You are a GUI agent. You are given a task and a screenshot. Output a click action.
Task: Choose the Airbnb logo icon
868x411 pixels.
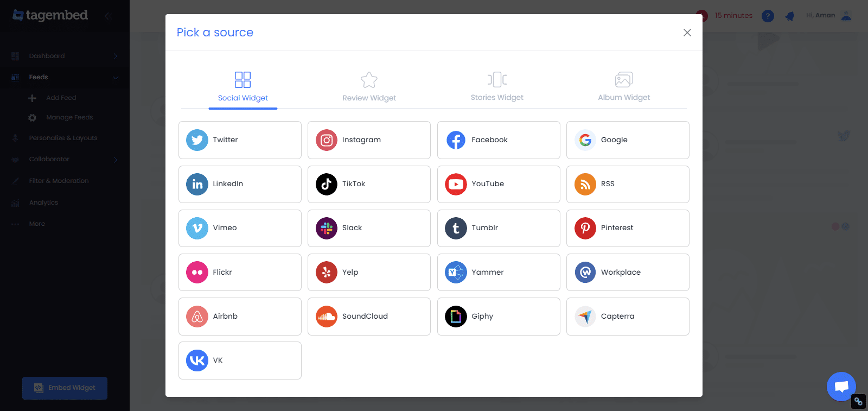(x=197, y=317)
